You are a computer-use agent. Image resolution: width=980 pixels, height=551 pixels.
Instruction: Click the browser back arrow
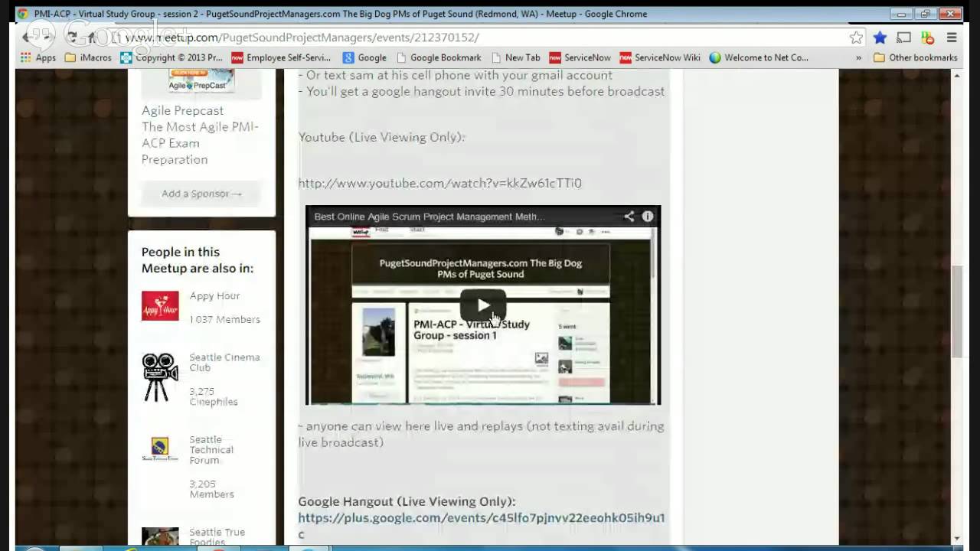(26, 37)
